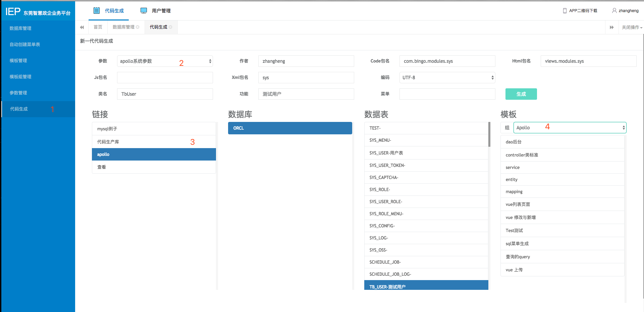Viewport: 644px width, 312px height.
Task: Select the sql菜单生成 template
Action: click(562, 243)
